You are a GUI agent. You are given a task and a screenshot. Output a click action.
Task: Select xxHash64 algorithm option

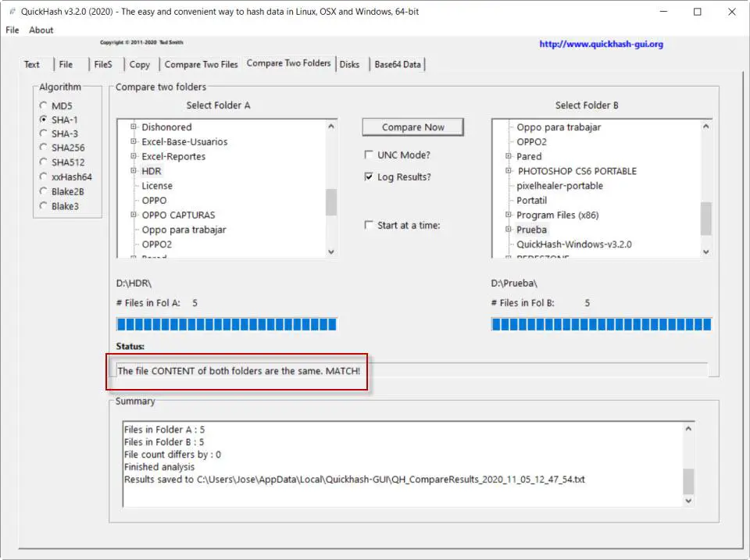tap(44, 177)
